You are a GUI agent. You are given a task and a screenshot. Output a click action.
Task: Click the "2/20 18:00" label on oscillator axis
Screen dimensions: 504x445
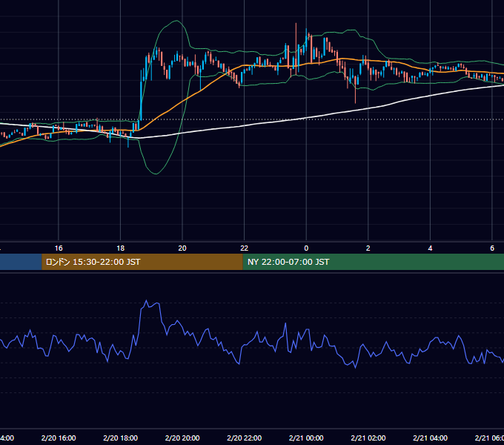point(121,438)
